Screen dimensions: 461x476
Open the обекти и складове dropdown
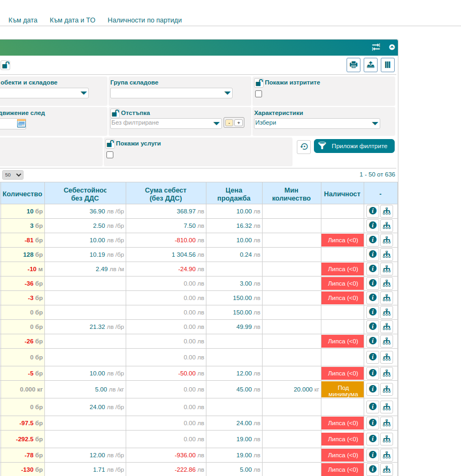[x=44, y=93]
